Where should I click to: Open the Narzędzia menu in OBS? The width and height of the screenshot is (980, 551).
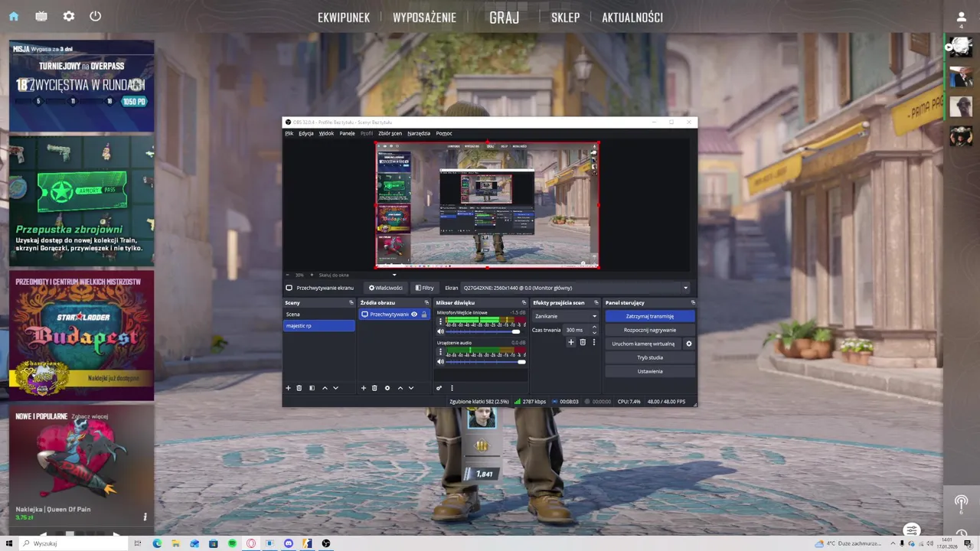[419, 133]
